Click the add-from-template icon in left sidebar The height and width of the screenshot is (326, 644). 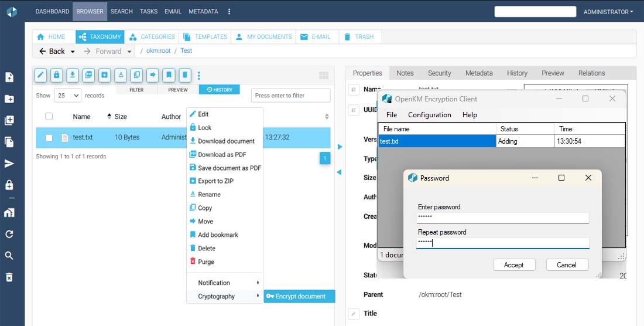click(9, 120)
